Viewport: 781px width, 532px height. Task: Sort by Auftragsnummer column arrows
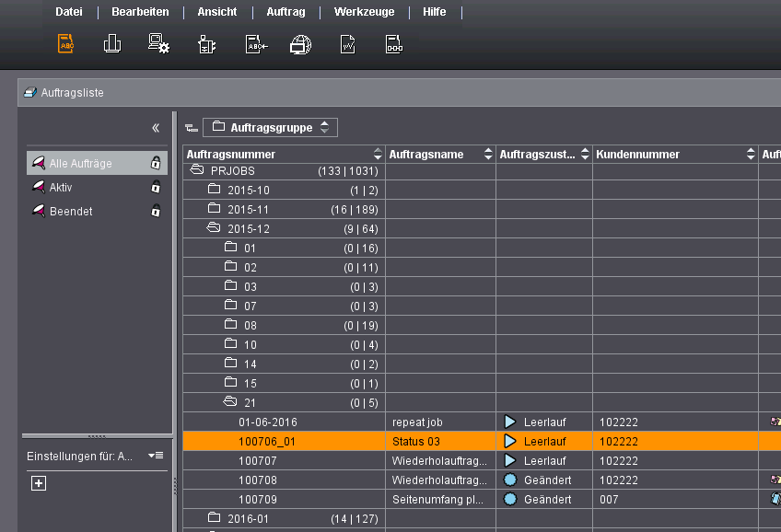(x=378, y=154)
